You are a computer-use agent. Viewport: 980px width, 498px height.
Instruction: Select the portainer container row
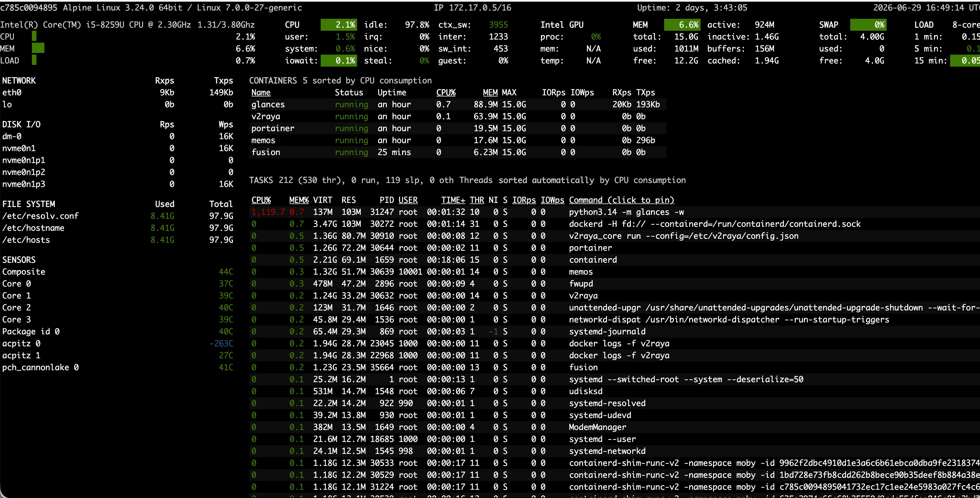coord(458,128)
